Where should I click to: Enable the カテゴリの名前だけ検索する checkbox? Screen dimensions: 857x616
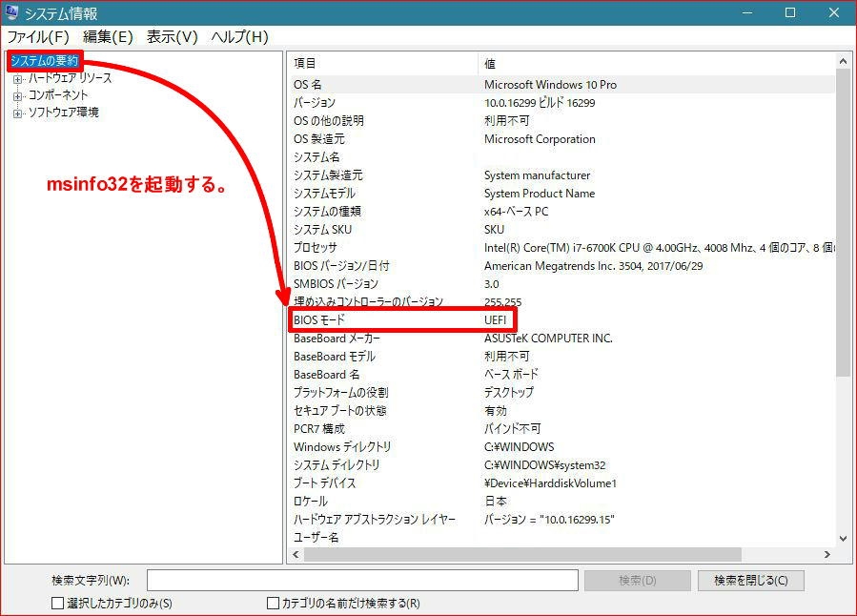(274, 601)
